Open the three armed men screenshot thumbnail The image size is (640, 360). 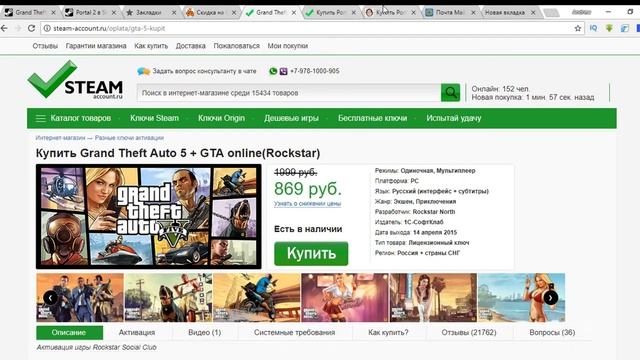[80, 298]
